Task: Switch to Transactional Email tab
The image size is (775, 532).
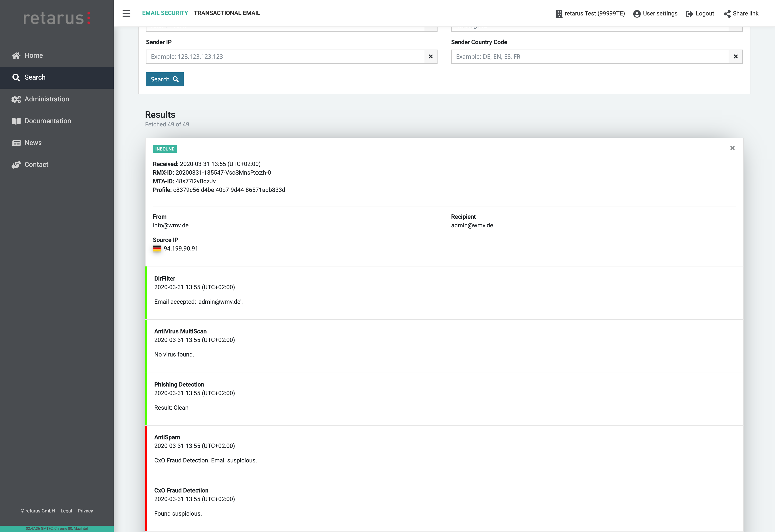Action: 227,13
